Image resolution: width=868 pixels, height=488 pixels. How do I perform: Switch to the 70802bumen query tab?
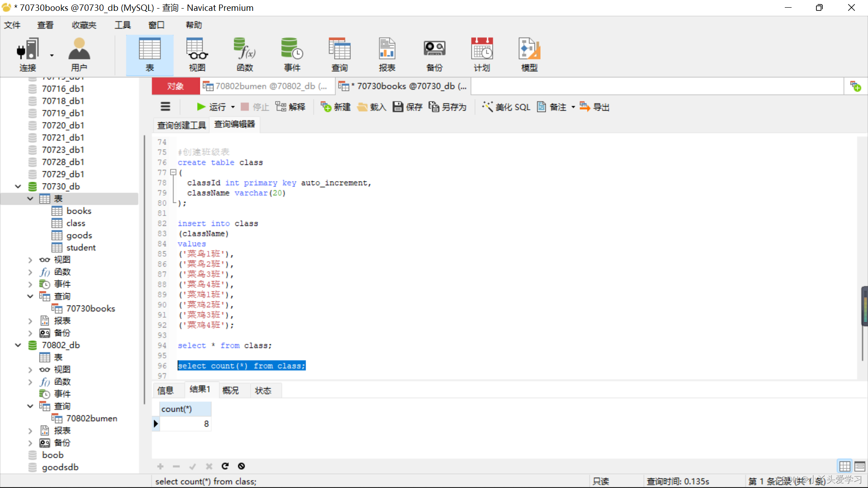[x=267, y=86]
